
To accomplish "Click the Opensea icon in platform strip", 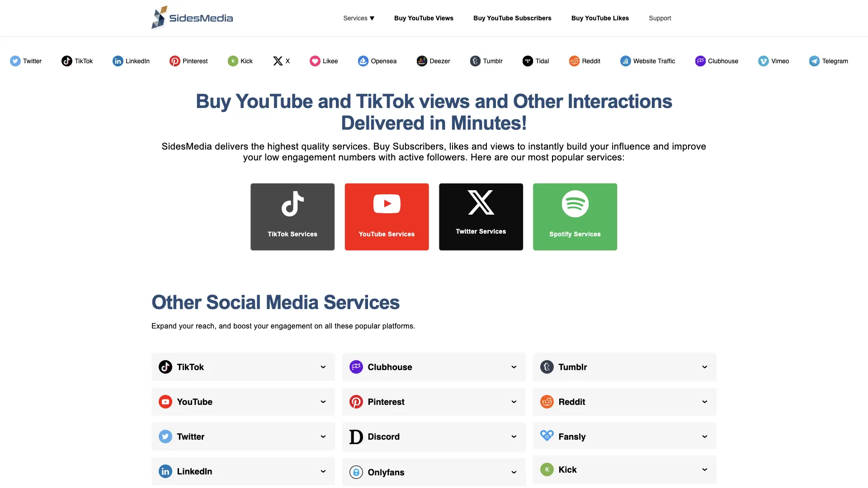I will 363,61.
